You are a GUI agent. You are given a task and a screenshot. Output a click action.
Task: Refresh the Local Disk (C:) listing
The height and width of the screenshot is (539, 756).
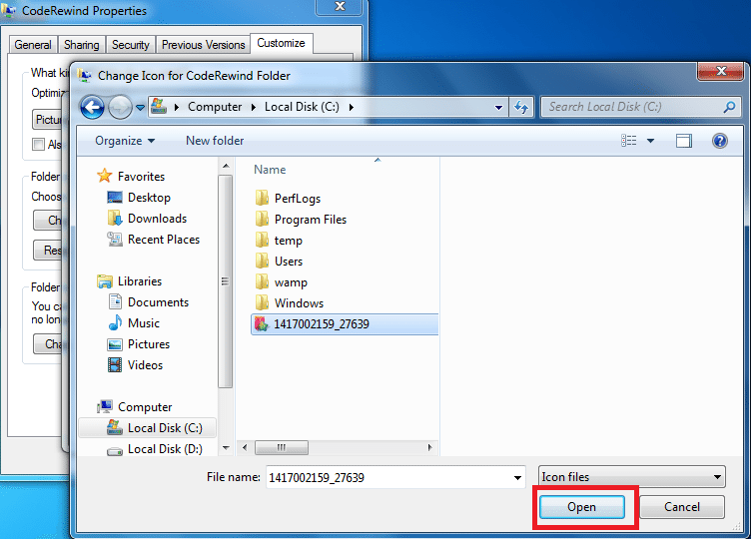521,107
